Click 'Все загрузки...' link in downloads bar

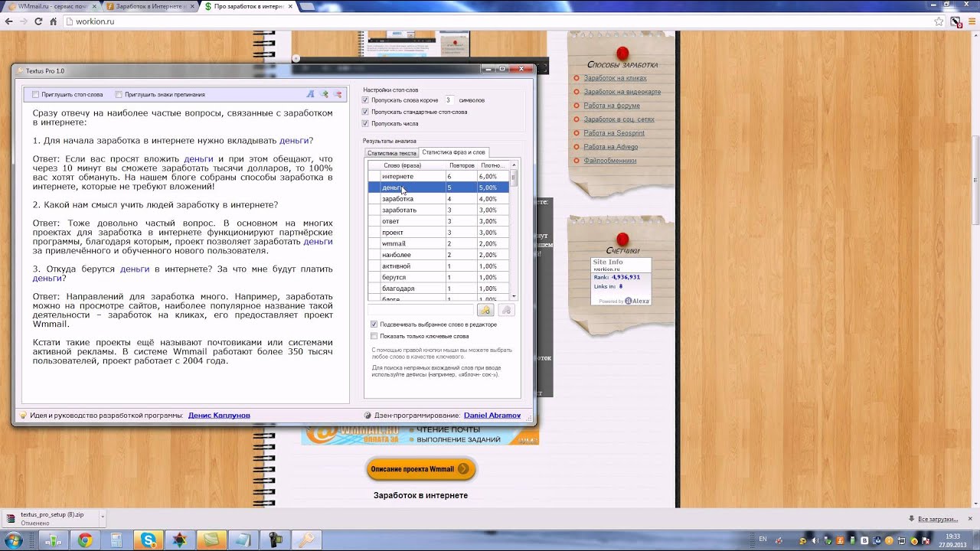(937, 519)
